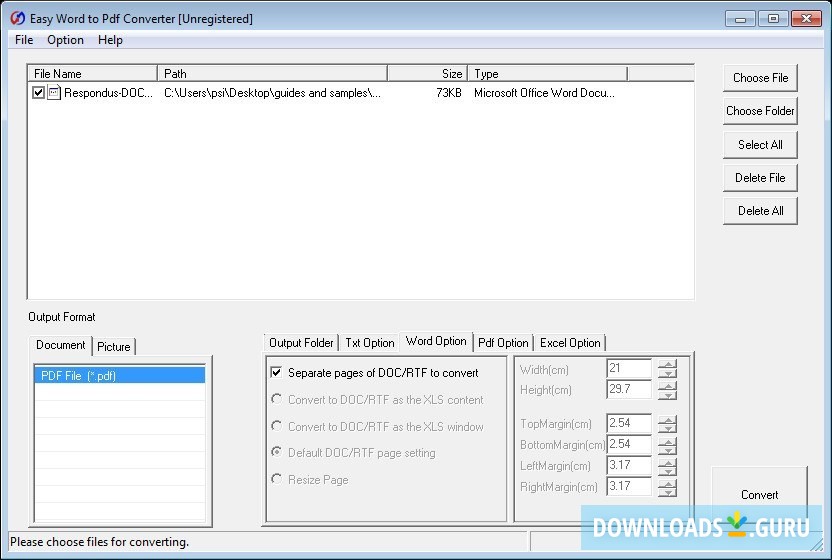Decrease RightMargin(cm) with the down spinner arrow
The width and height of the screenshot is (832, 560).
[668, 492]
